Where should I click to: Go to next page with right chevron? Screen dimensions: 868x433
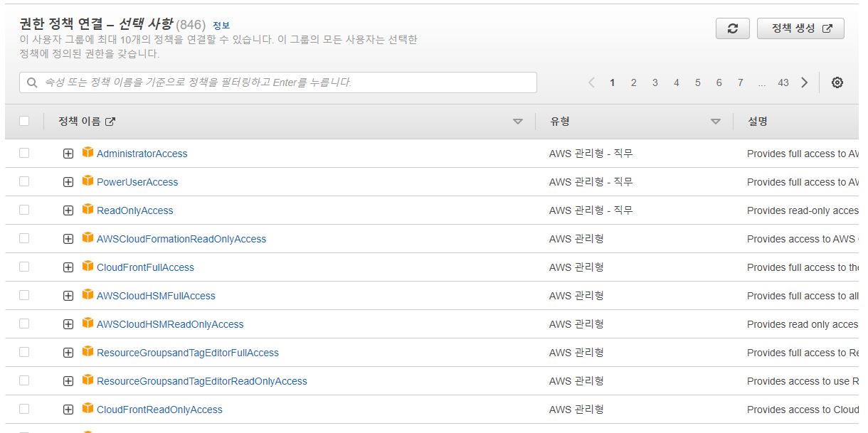click(805, 82)
